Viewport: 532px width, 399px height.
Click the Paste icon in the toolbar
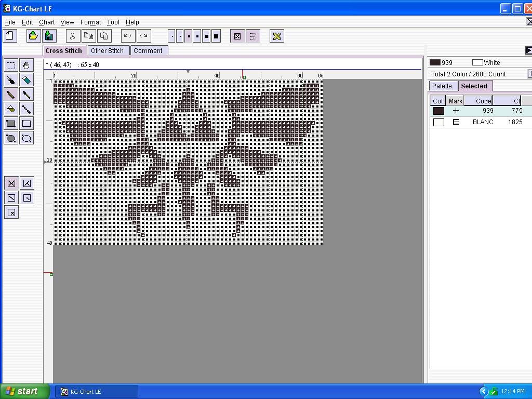103,36
